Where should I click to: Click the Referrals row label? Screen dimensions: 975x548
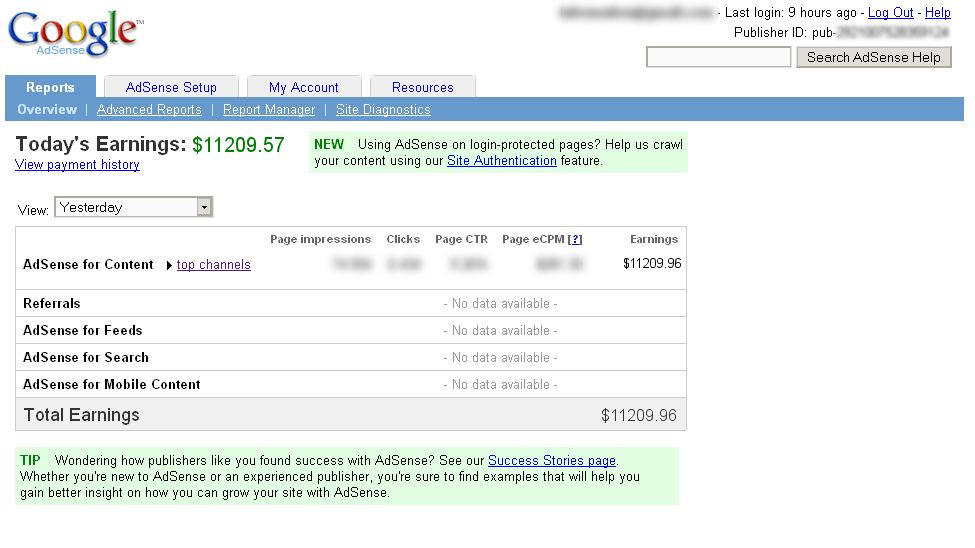click(52, 304)
